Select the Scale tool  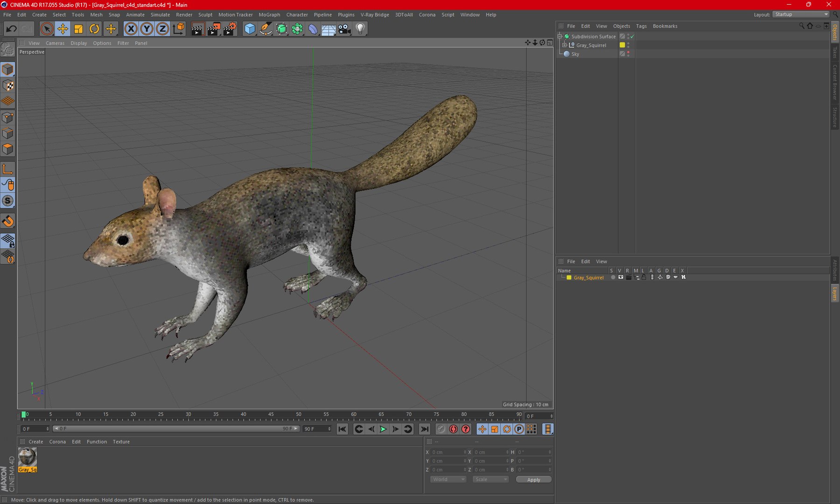[78, 29]
